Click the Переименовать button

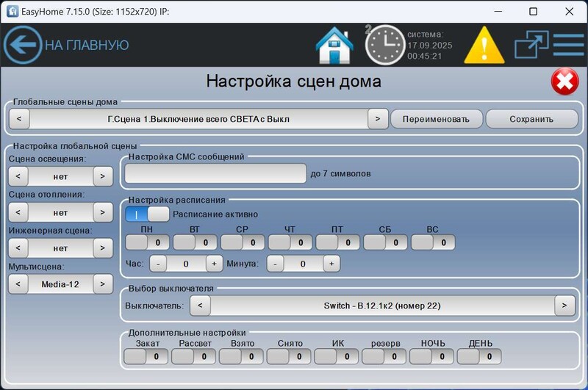(x=436, y=118)
